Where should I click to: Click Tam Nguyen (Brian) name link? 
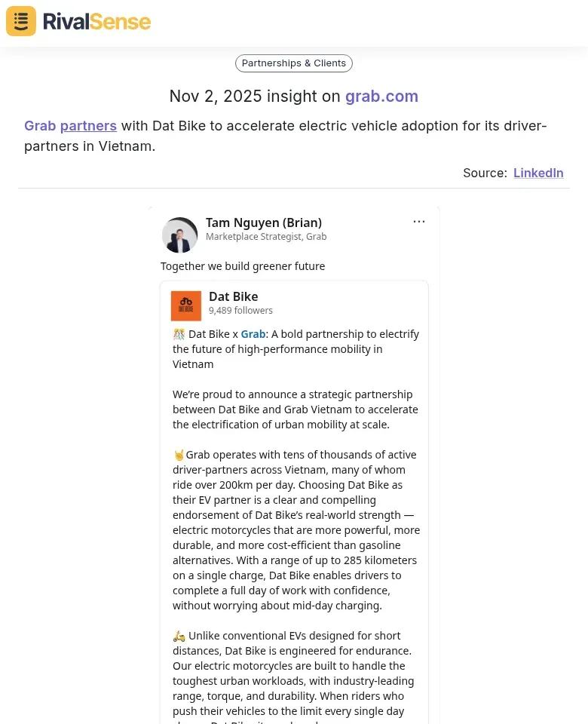[264, 222]
